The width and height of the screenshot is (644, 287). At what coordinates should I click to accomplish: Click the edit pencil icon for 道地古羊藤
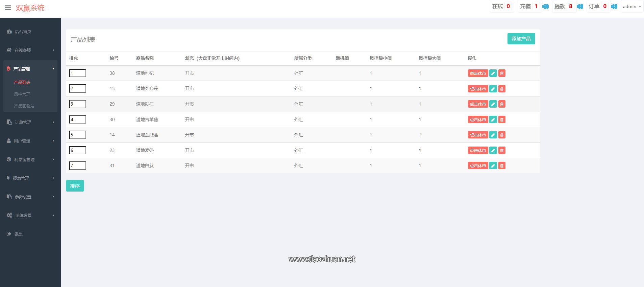point(493,120)
